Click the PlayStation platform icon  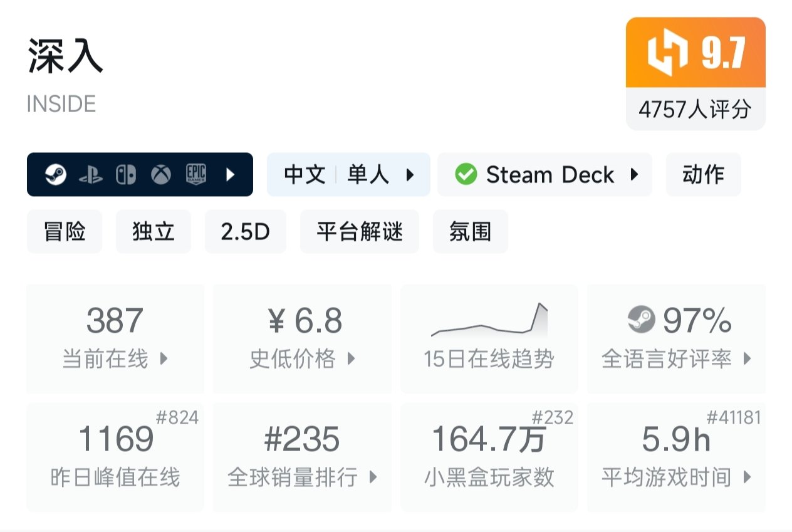(x=91, y=174)
